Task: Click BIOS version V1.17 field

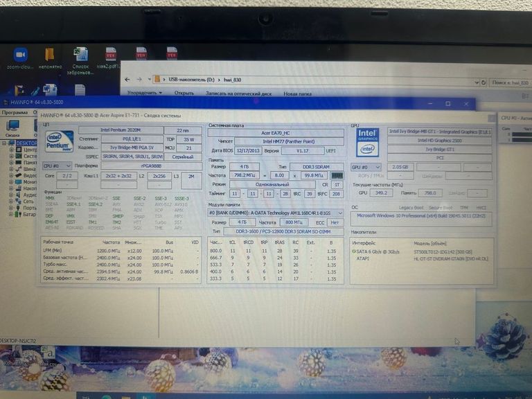Action: (x=302, y=150)
